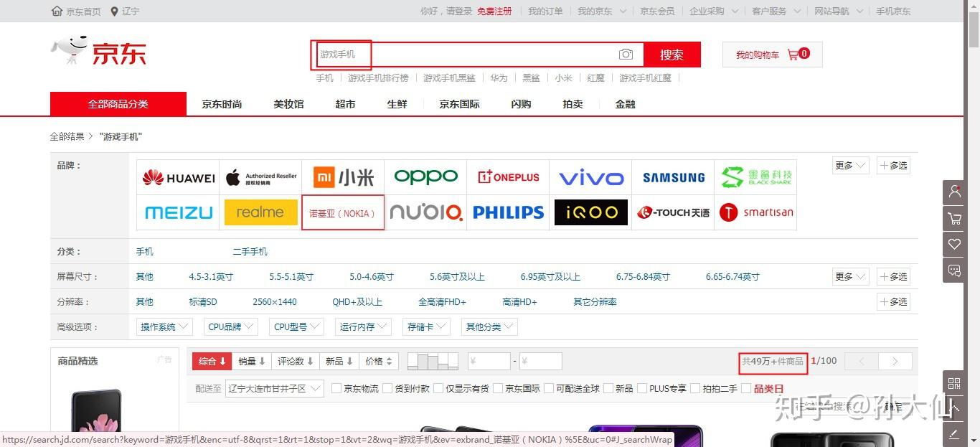Click the red 搜索 button
This screenshot has height=447, width=980.
pyautogui.click(x=672, y=55)
